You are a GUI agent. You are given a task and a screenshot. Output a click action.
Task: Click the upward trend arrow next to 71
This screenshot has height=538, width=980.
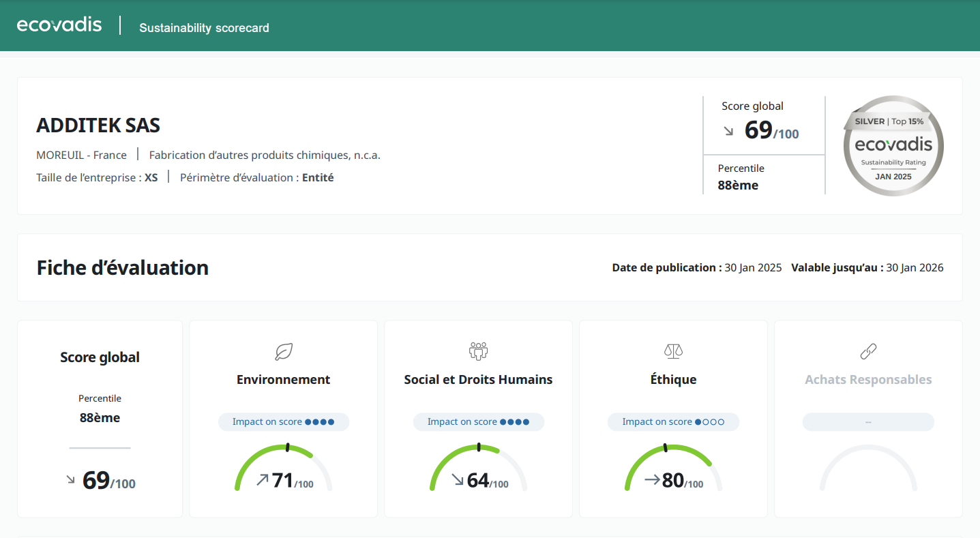point(263,480)
